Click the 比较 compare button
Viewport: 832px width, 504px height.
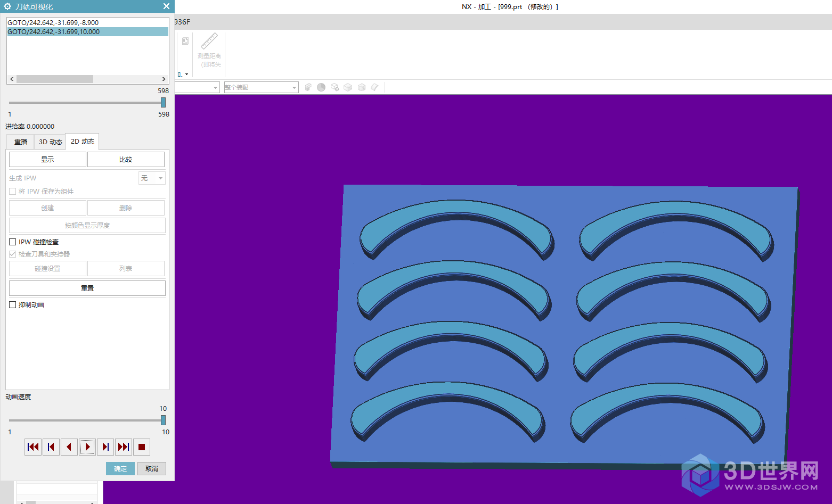tap(126, 160)
